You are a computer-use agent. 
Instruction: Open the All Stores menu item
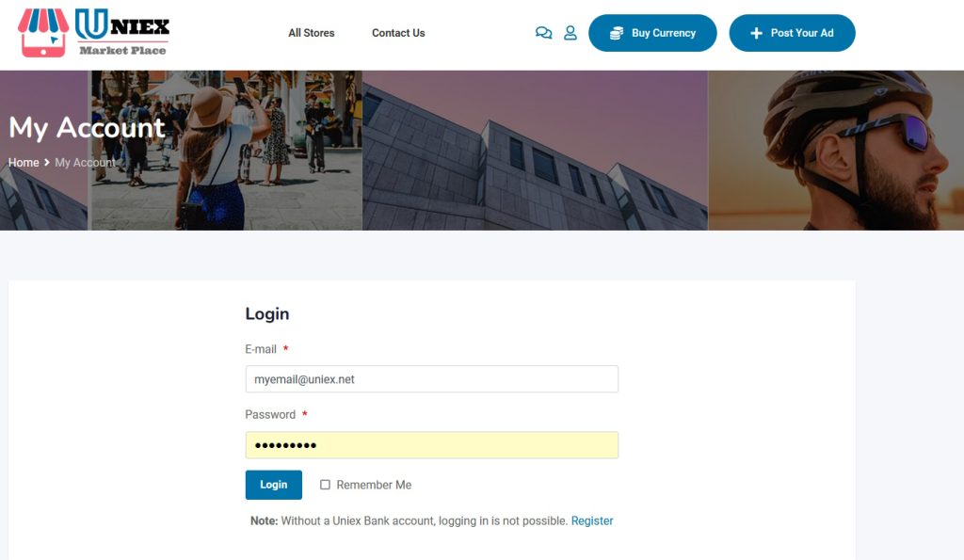[311, 33]
